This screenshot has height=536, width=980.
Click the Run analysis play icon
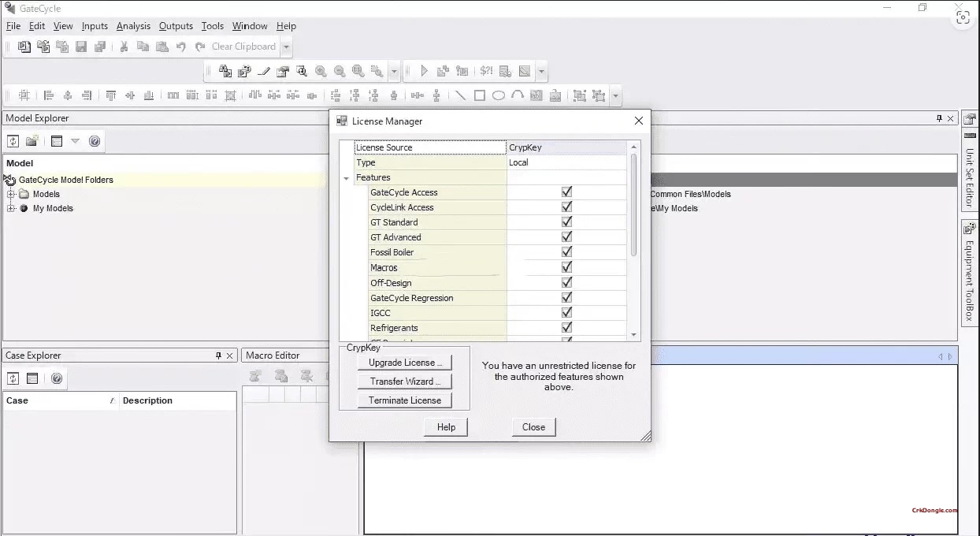click(x=425, y=71)
